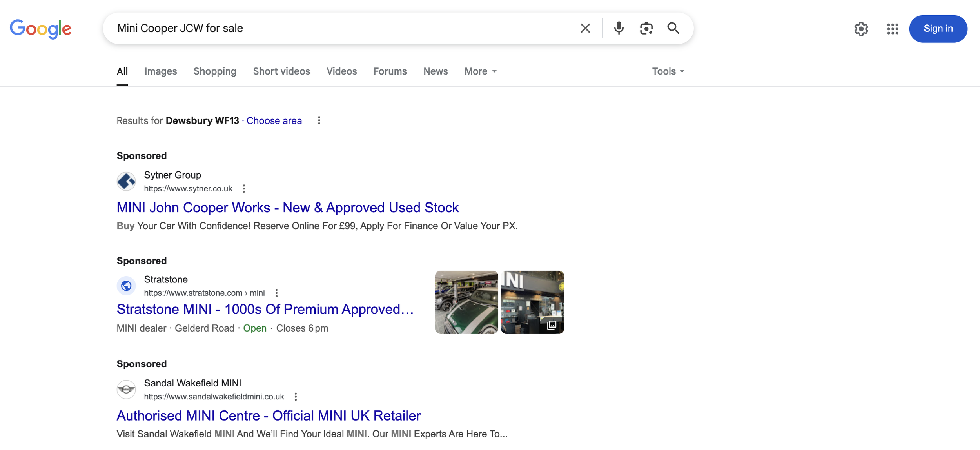Clear the search query with the X icon
The image size is (980, 450).
pos(585,28)
